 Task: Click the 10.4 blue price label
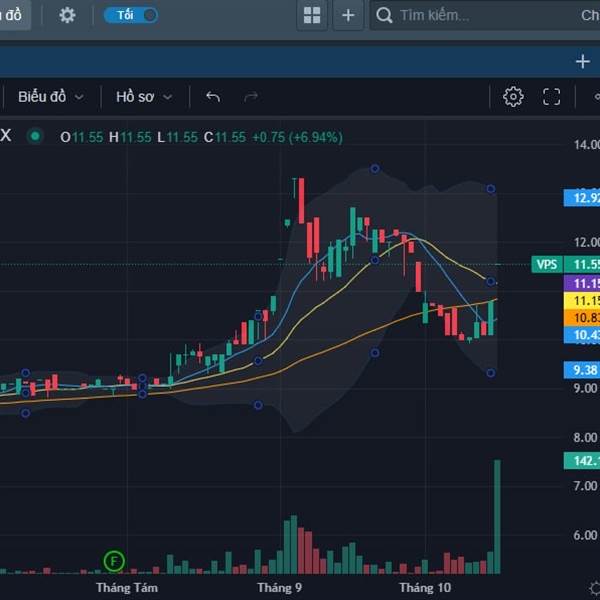coord(582,335)
